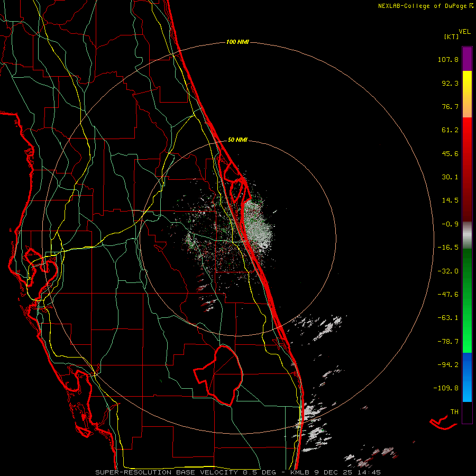Click the -109.8 velocity scale value
This screenshot has width=476, height=476.
446,388
